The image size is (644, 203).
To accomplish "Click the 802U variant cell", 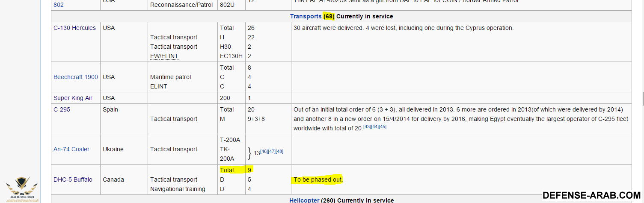I will pyautogui.click(x=228, y=5).
